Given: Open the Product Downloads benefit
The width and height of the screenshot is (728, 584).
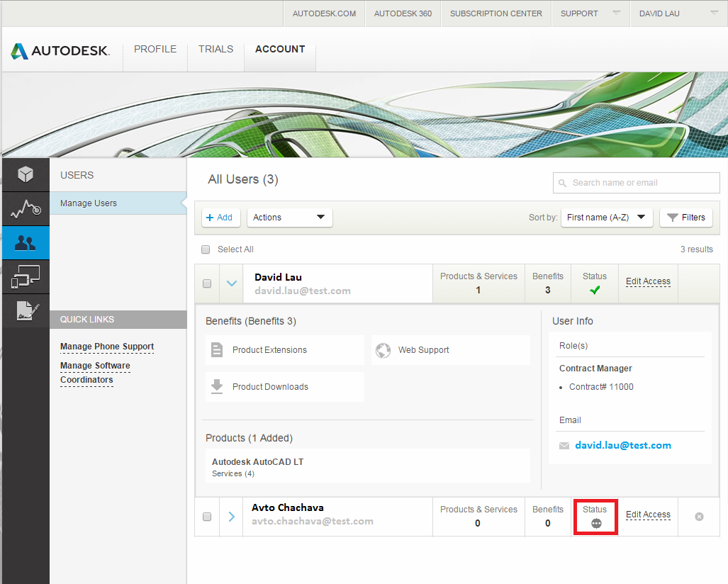Looking at the screenshot, I should [x=285, y=387].
